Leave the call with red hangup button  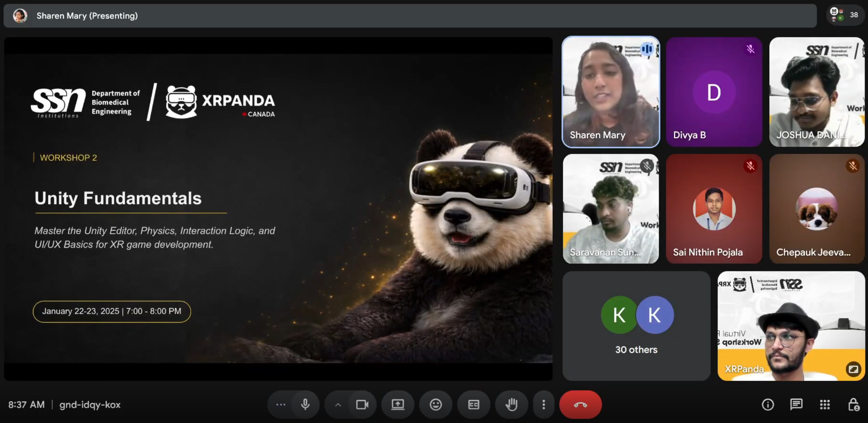pos(580,404)
